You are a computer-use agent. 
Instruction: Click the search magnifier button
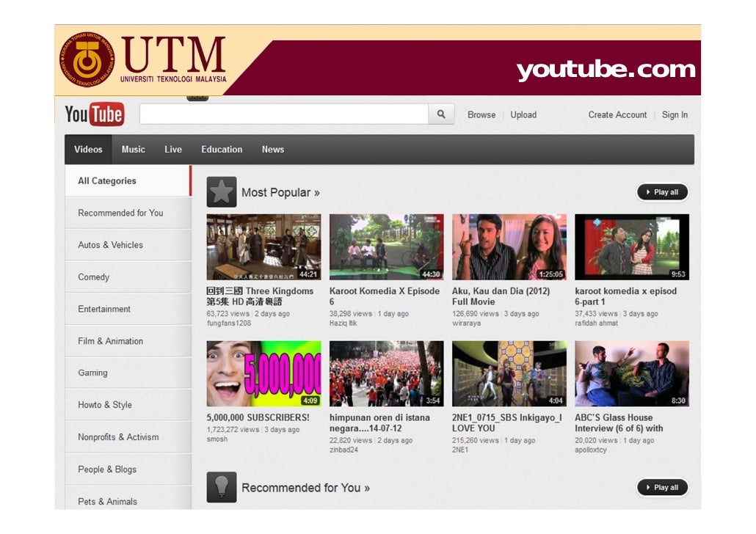441,114
